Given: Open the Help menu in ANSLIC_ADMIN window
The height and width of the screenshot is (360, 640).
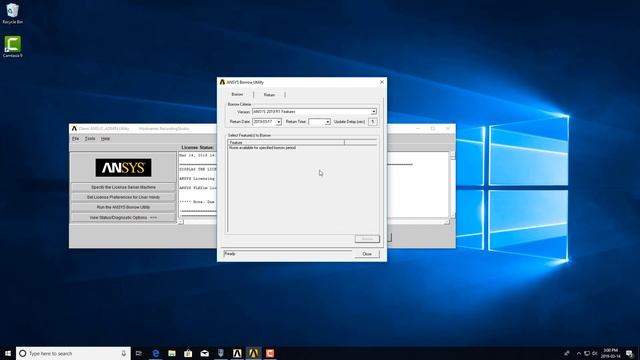Looking at the screenshot, I should [x=105, y=139].
